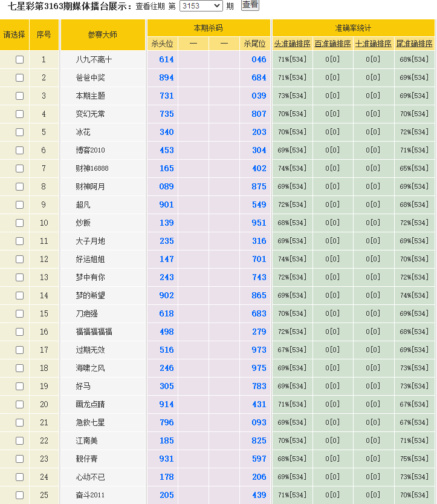Sort by 十准确排序 column header

click(374, 44)
